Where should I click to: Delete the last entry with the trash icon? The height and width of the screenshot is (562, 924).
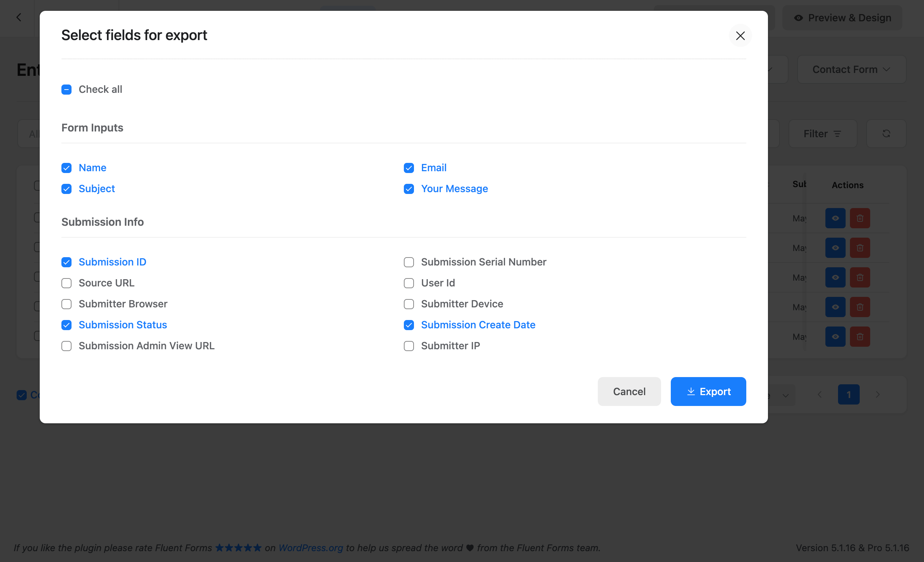[x=860, y=337]
